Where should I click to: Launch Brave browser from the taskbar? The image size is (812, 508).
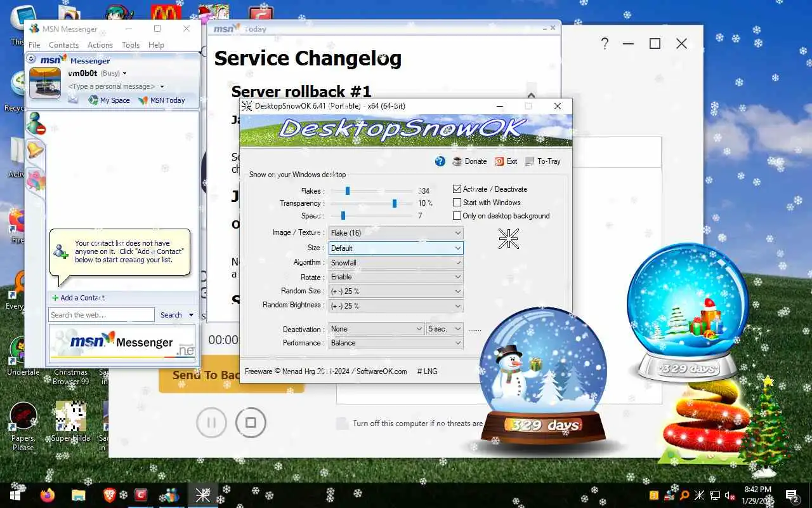point(109,495)
